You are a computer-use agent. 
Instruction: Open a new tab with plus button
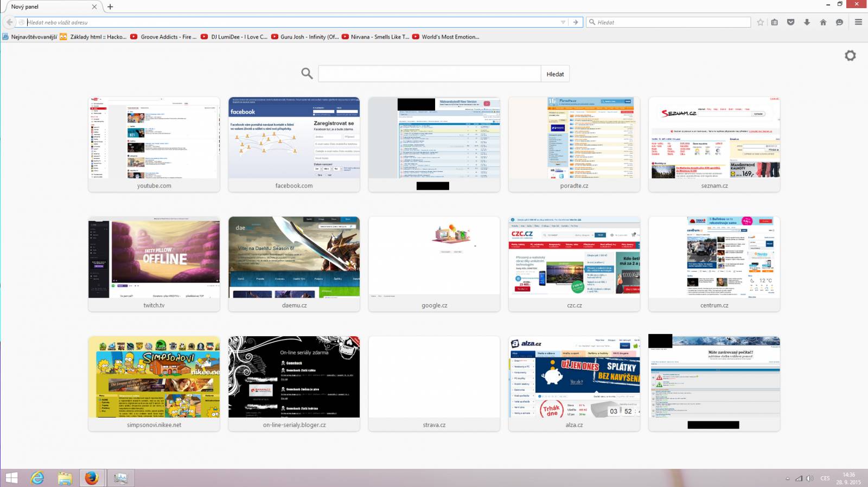(110, 7)
